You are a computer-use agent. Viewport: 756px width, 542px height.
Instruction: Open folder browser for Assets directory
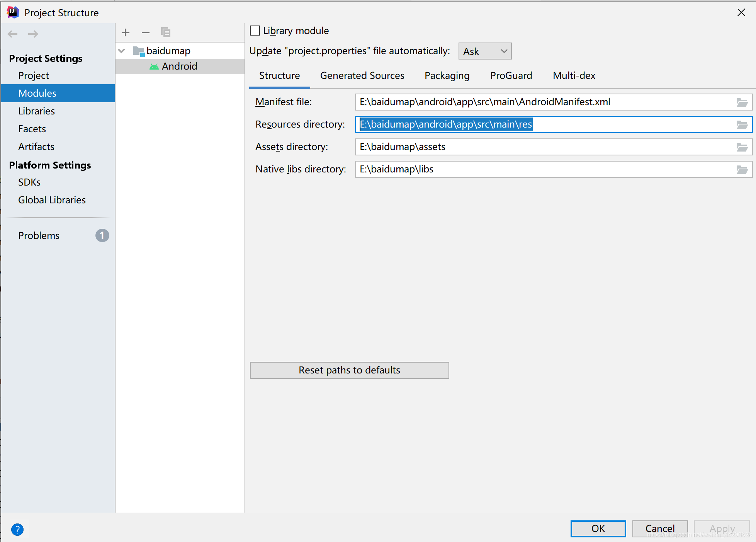click(x=742, y=147)
